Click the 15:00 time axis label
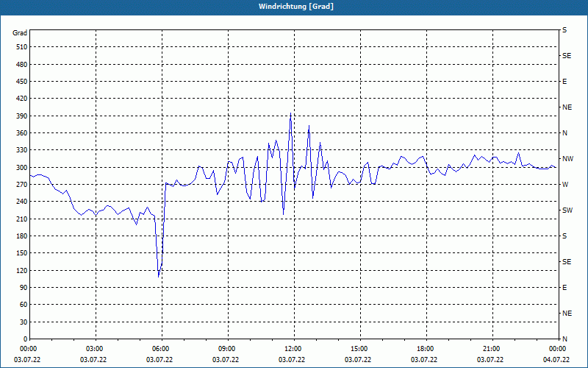Image resolution: width=588 pixels, height=368 pixels. [360, 349]
